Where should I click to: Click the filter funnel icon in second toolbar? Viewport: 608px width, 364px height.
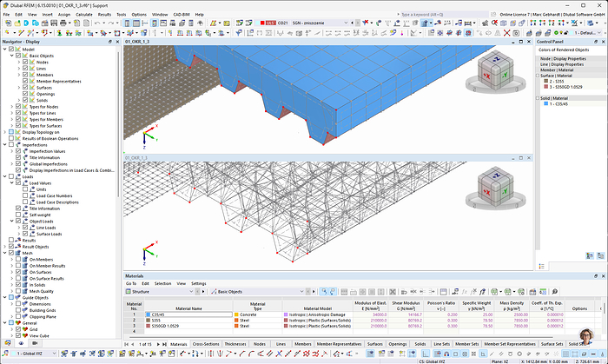click(239, 33)
